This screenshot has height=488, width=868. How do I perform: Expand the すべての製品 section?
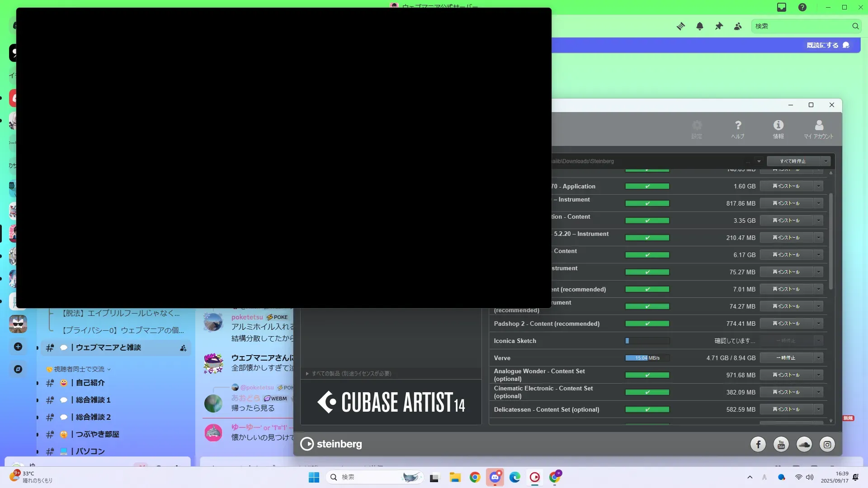348,374
